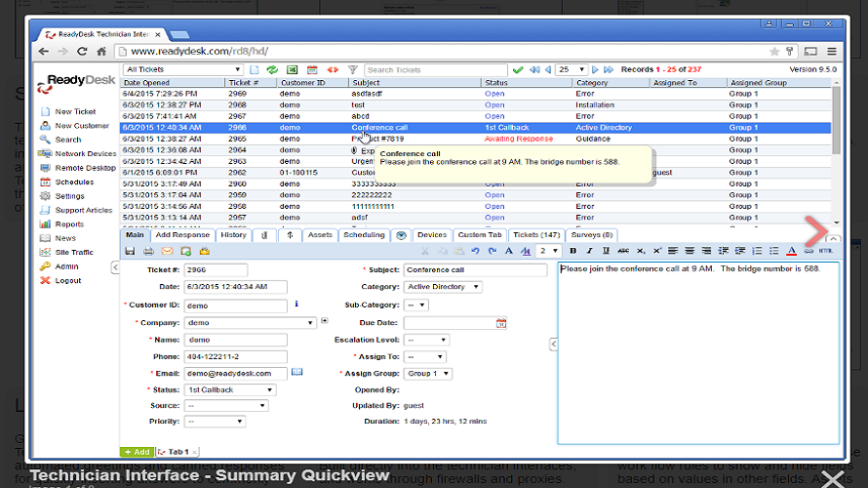Open the Escalation Level dropdown

[426, 340]
